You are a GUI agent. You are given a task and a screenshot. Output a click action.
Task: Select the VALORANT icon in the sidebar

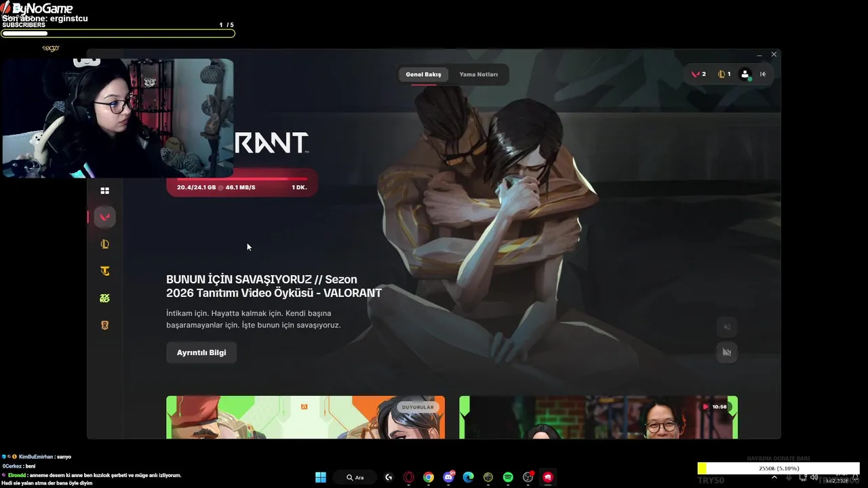[104, 217]
